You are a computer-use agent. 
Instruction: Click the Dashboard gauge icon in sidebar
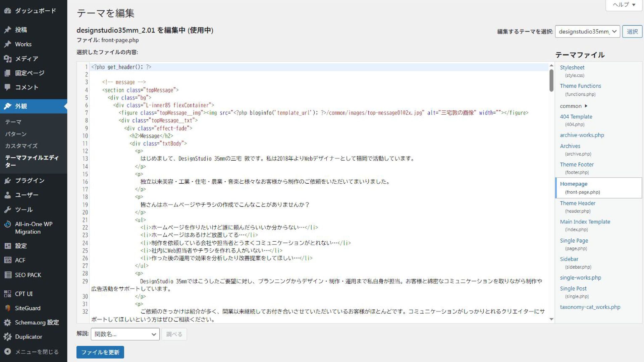(x=7, y=11)
